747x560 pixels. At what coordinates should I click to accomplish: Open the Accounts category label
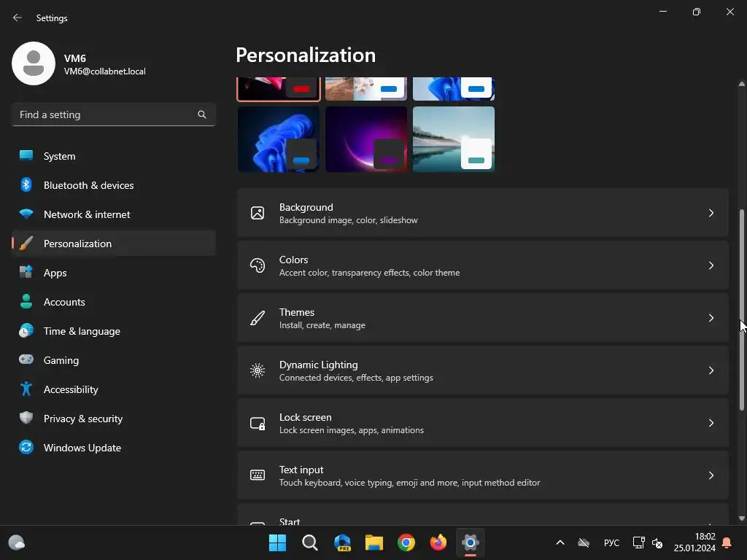pyautogui.click(x=64, y=302)
